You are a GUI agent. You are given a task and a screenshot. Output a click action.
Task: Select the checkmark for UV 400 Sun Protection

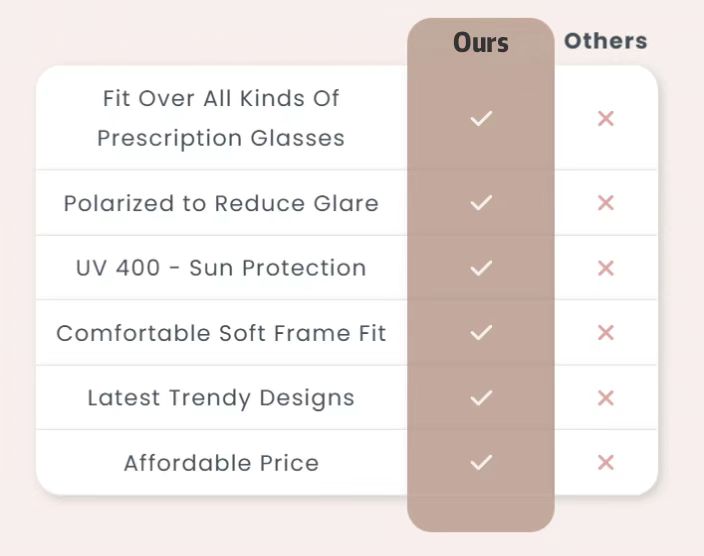point(481,268)
